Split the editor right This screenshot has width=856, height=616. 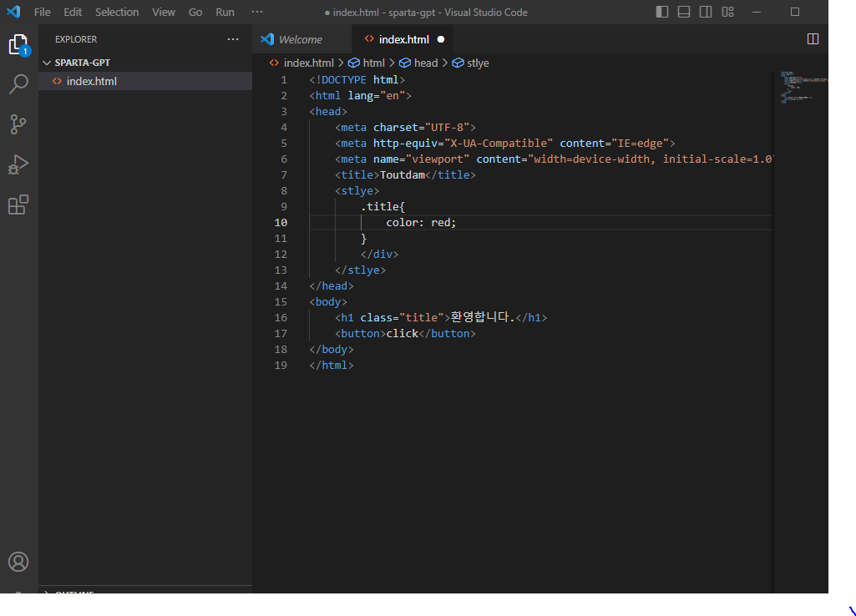[x=813, y=38]
